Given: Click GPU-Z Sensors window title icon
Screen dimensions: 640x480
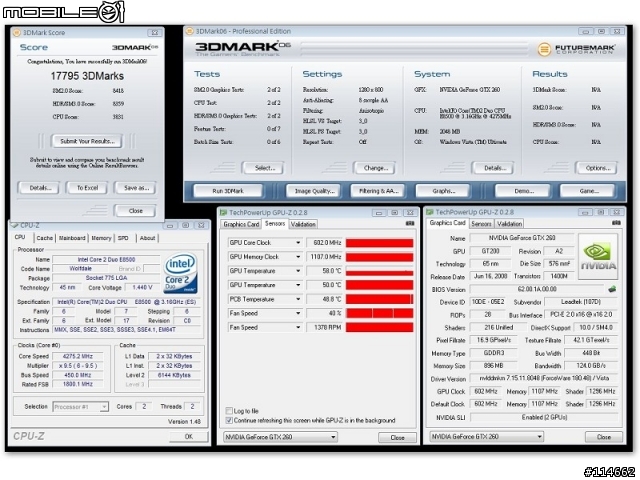Looking at the screenshot, I should pos(223,212).
